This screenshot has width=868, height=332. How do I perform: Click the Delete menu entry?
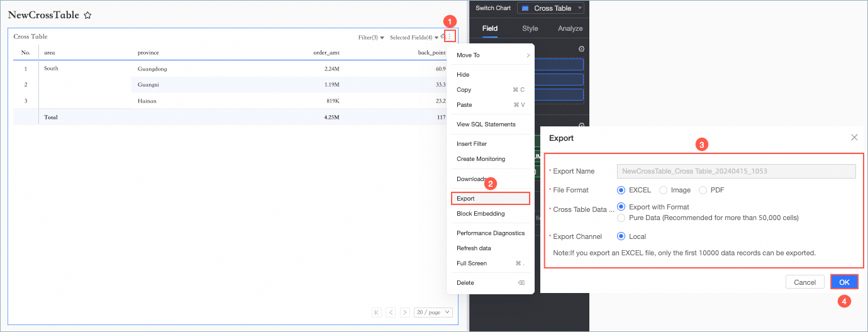coord(465,283)
